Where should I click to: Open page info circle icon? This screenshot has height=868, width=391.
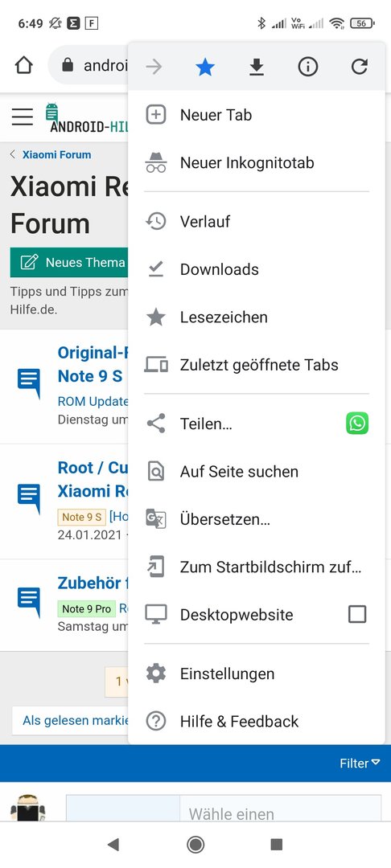[x=308, y=67]
